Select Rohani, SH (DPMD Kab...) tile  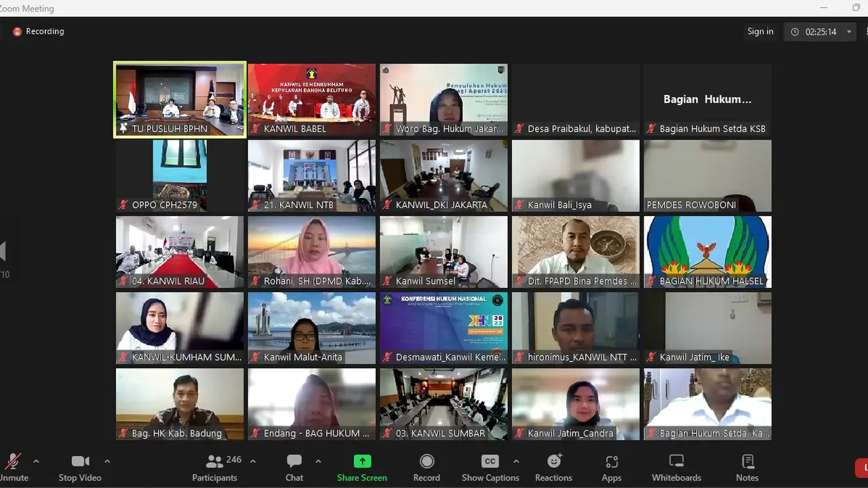coord(312,252)
